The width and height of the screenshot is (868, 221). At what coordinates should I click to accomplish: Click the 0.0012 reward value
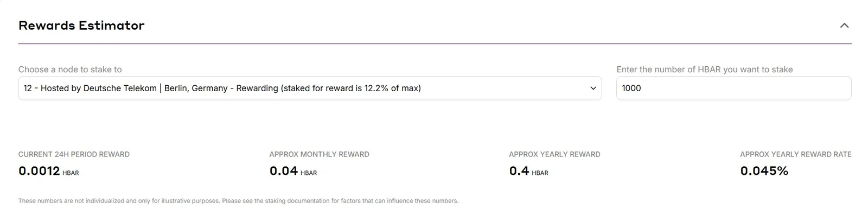pyautogui.click(x=39, y=171)
